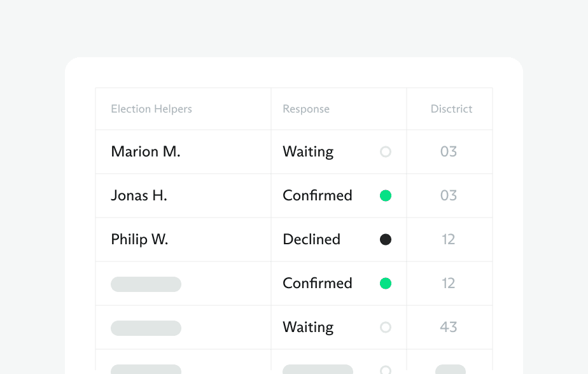This screenshot has width=588, height=374.
Task: Click the green status dot in district 12 Confirmed row
Action: click(x=385, y=284)
